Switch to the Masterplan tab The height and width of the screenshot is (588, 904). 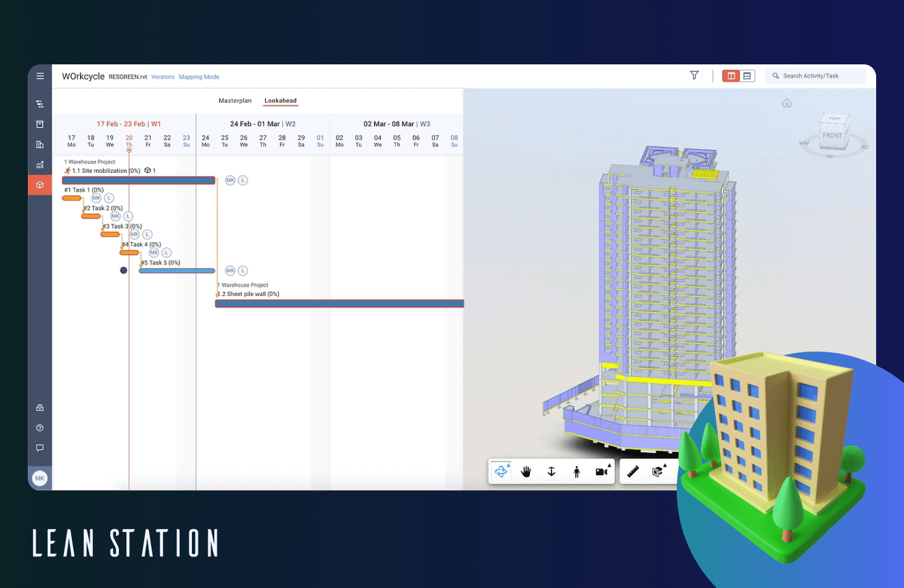pos(235,101)
